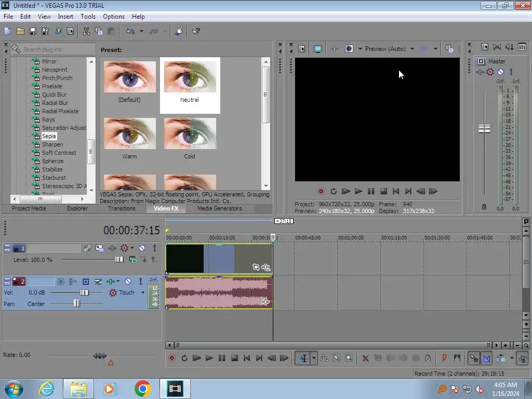Viewport: 532px width, 399px height.
Task: Click Play button under video preview
Action: [358, 191]
